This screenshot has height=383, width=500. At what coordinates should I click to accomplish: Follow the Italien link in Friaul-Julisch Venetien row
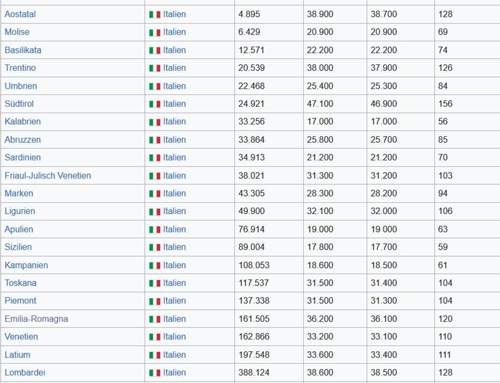[x=174, y=175]
